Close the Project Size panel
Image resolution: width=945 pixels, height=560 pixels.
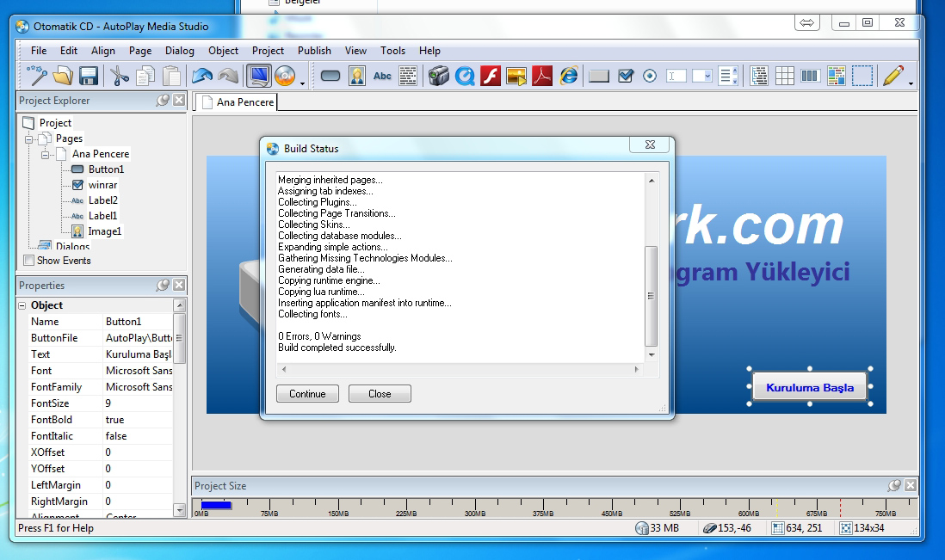[911, 485]
